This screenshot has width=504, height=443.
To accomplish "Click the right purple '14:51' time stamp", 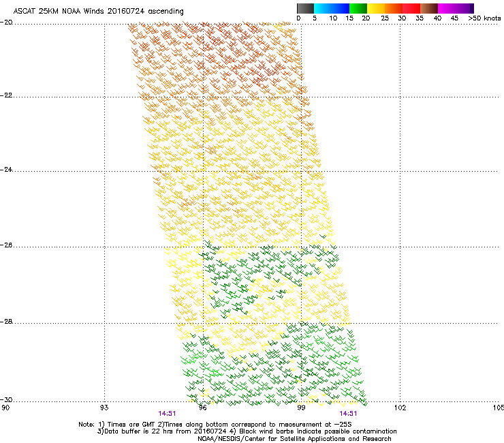I will pyautogui.click(x=349, y=414).
